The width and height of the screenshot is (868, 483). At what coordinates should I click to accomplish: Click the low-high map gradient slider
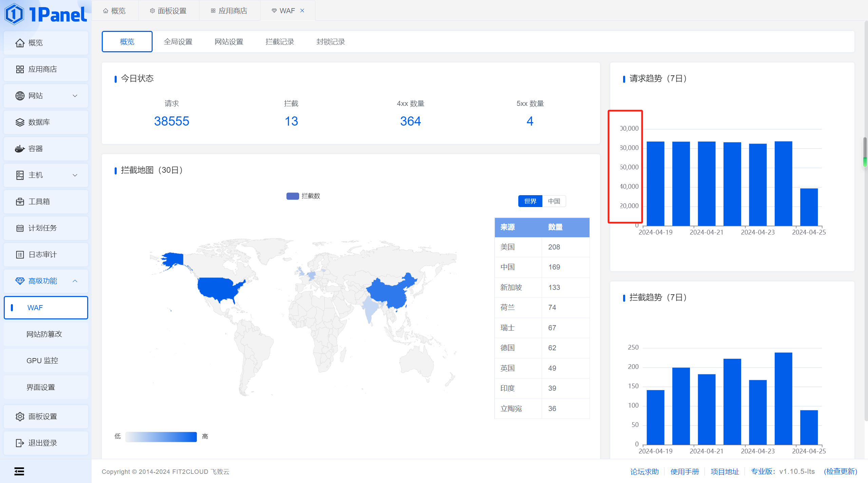coord(161,436)
